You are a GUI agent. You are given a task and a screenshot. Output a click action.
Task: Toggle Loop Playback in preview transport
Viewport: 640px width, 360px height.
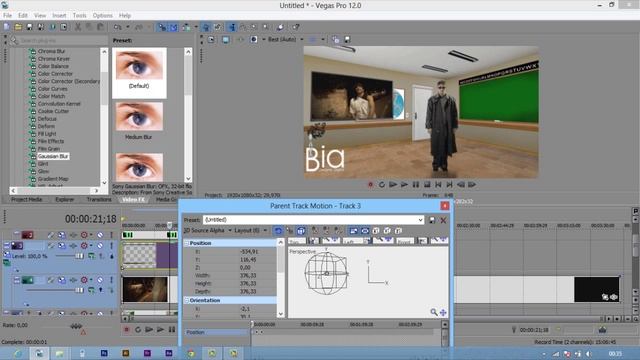point(382,184)
